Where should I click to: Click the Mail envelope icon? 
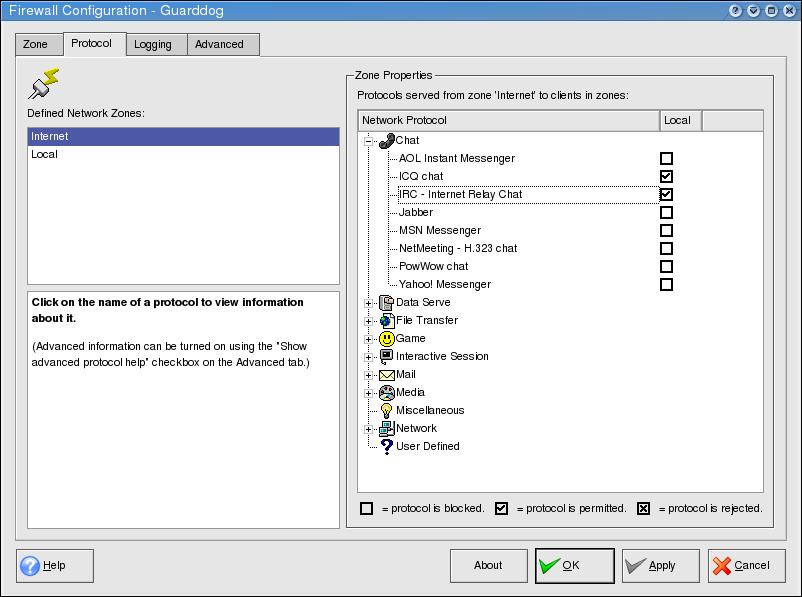tap(386, 375)
